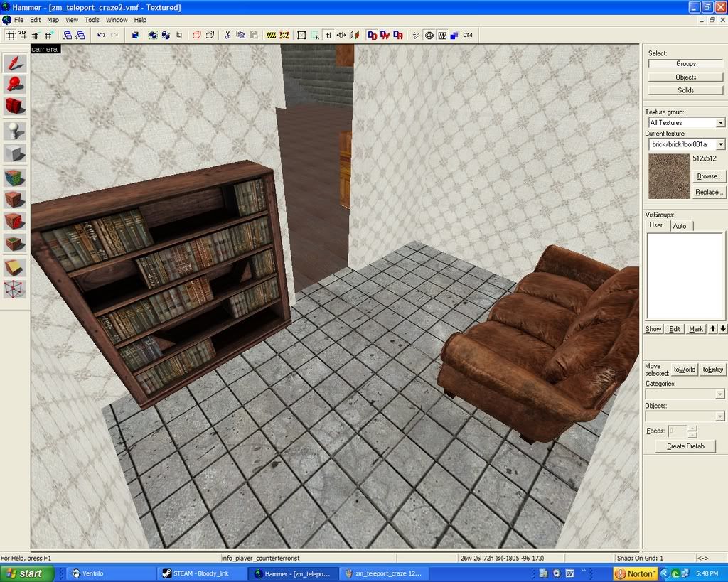Open the Current texture dropdown
The image size is (728, 582).
(720, 144)
